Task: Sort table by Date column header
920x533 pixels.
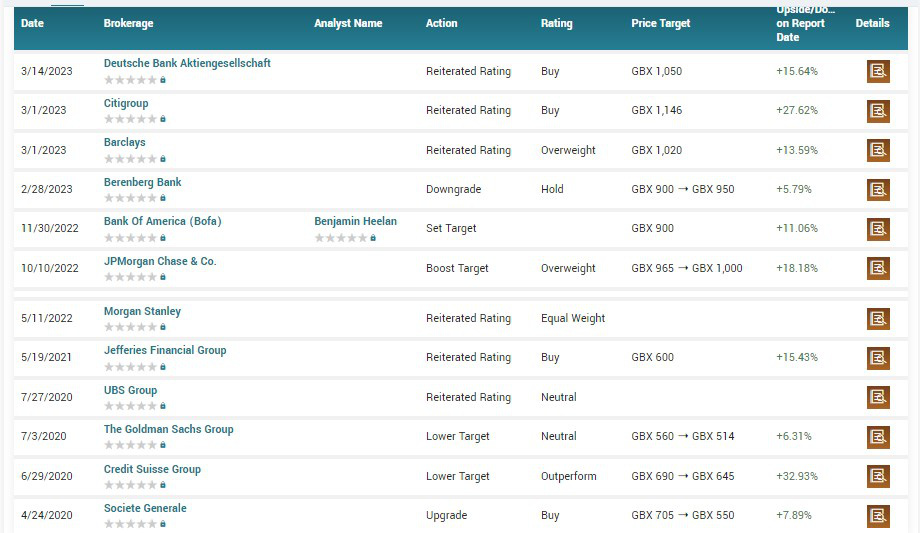Action: (32, 23)
